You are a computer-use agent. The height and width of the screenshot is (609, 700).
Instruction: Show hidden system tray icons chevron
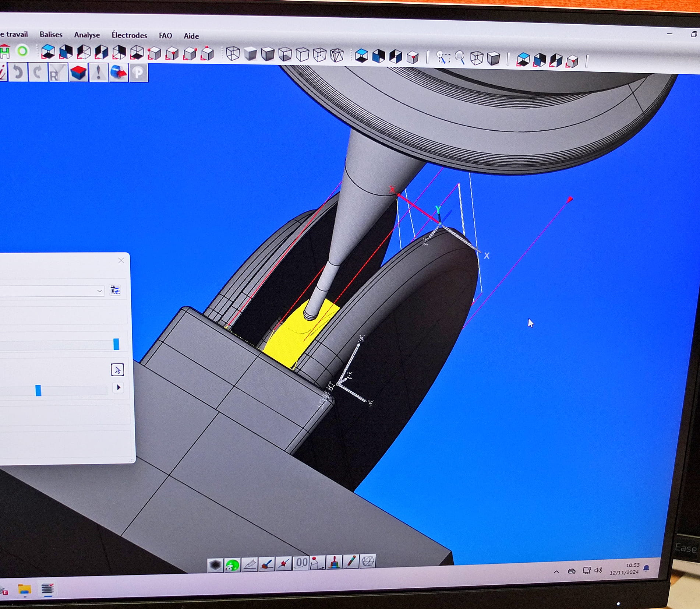(x=556, y=572)
